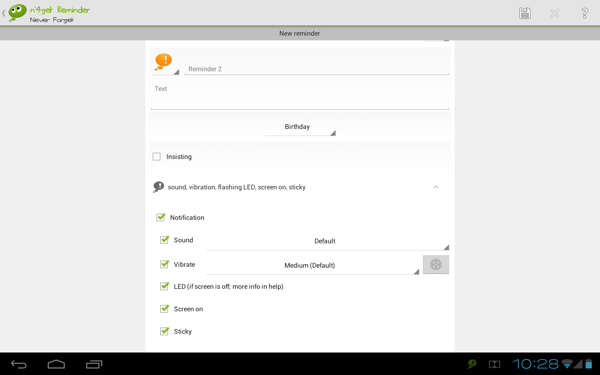Disable the Sound checkbox

coord(164,240)
